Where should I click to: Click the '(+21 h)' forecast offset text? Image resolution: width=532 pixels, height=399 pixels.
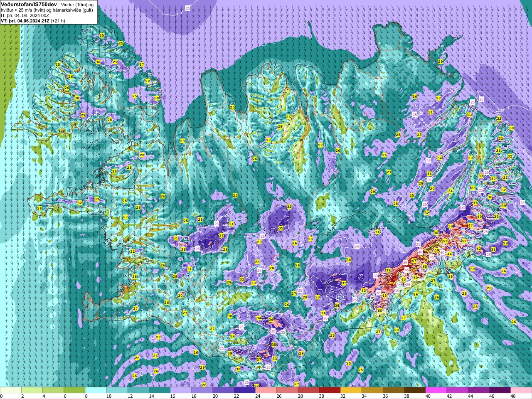coord(58,21)
